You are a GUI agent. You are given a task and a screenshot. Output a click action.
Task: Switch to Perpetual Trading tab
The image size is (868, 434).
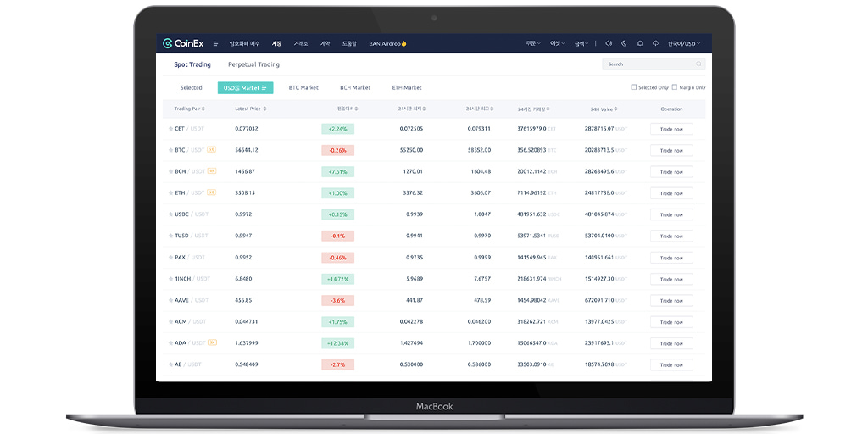click(x=253, y=64)
